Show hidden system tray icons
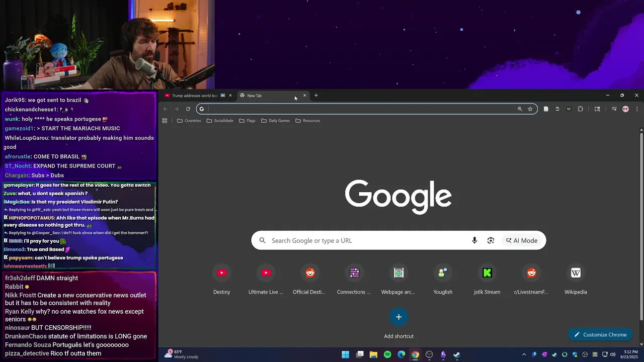Viewport: 644px width, 362px height. (524, 354)
